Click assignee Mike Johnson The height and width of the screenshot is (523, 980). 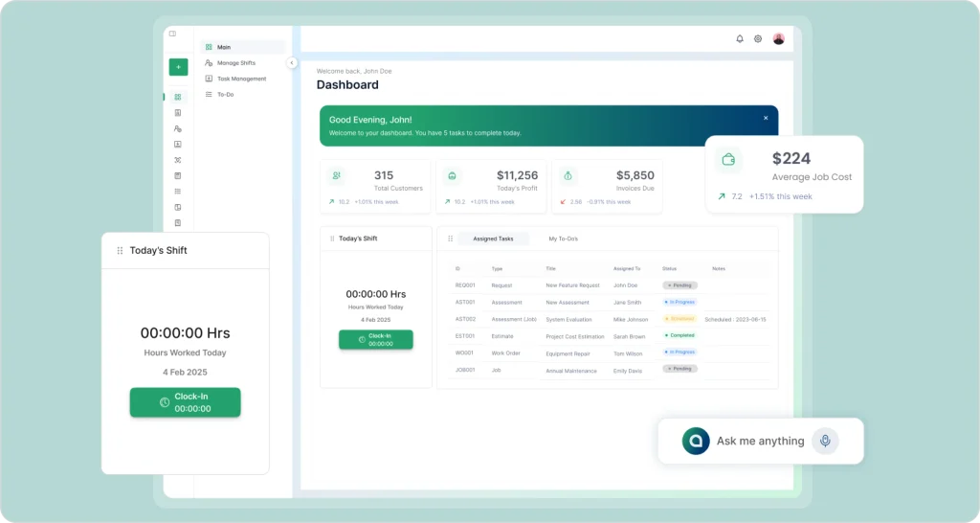click(x=631, y=320)
